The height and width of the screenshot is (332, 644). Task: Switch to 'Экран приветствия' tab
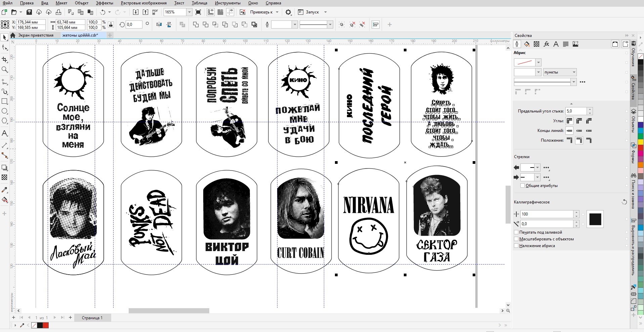(x=36, y=35)
